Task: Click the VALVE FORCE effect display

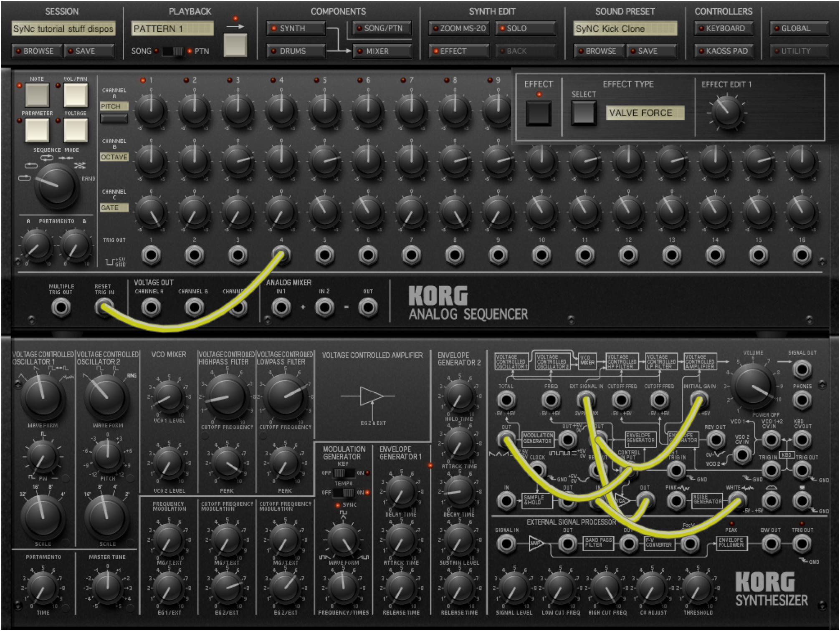Action: pos(645,113)
